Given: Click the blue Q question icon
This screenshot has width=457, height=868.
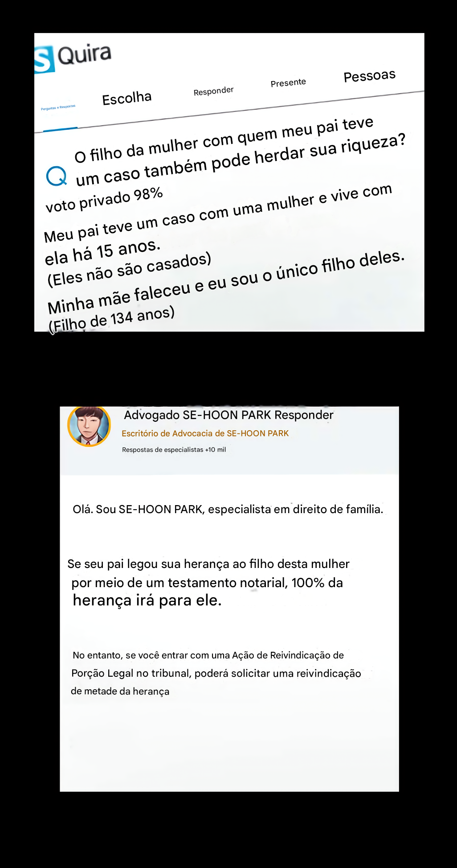Looking at the screenshot, I should click(x=57, y=176).
